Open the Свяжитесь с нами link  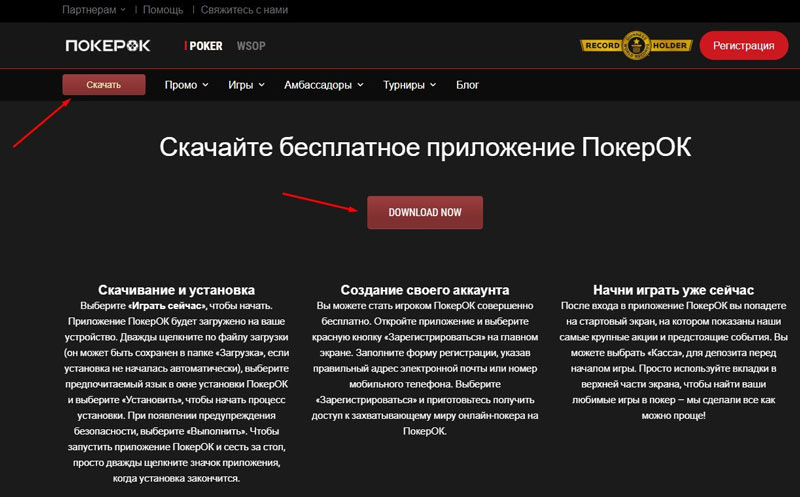coord(244,10)
